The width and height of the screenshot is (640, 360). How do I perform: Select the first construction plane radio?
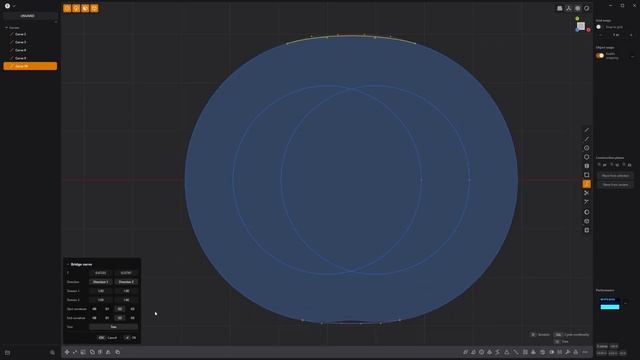(x=599, y=165)
